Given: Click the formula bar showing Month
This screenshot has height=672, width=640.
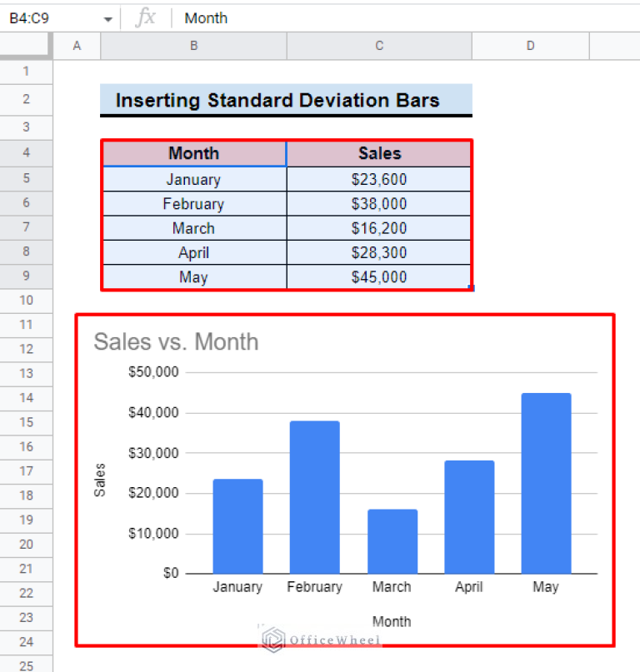Looking at the screenshot, I should point(205,17).
